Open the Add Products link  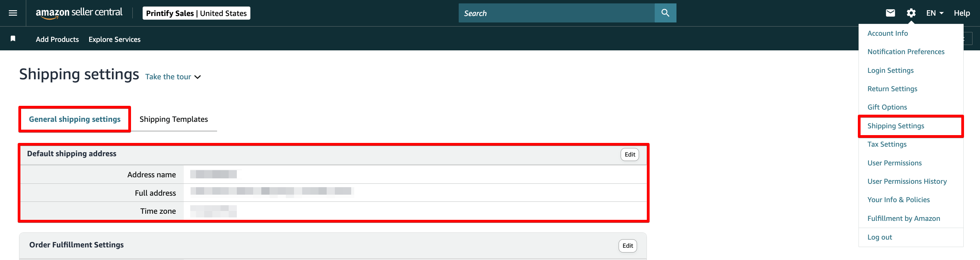(x=57, y=39)
